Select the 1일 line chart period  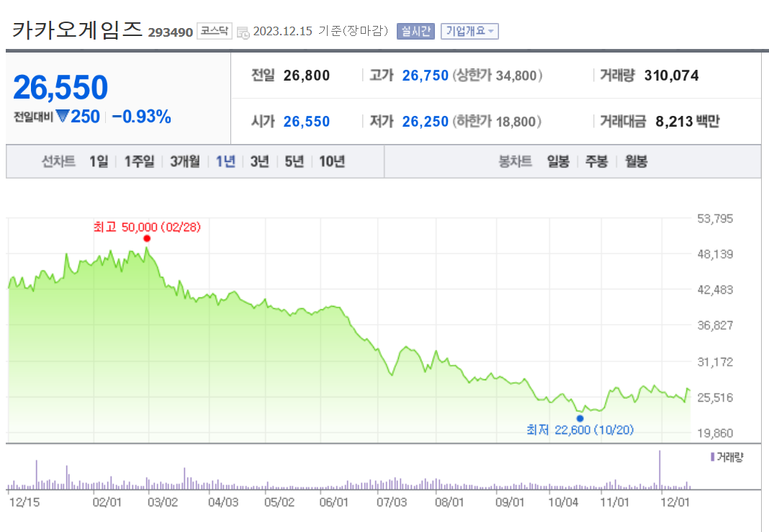(99, 161)
